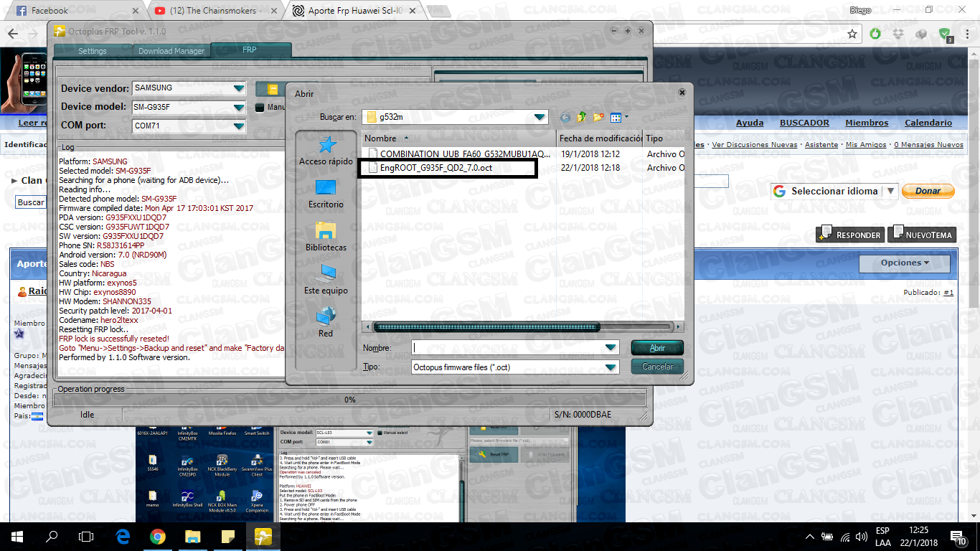The height and width of the screenshot is (551, 980).
Task: Open the Calendario forum link
Action: tap(928, 123)
